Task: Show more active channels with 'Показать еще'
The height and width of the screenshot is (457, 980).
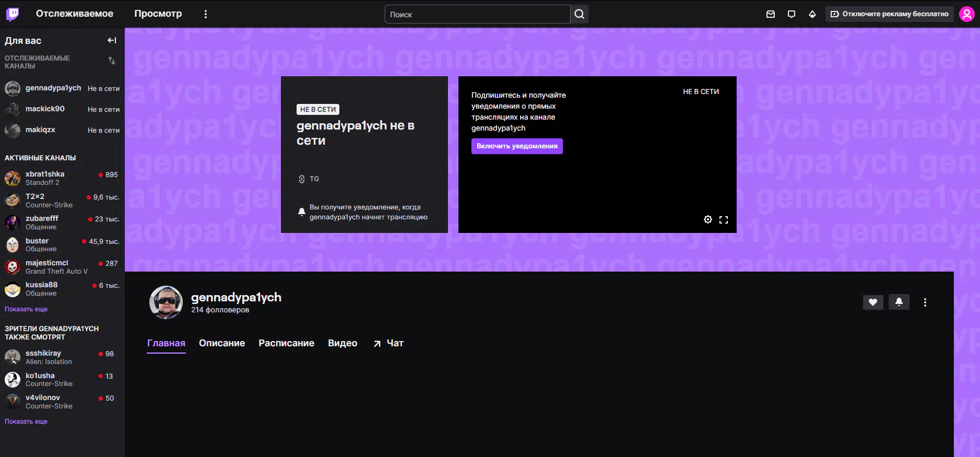Action: 26,309
